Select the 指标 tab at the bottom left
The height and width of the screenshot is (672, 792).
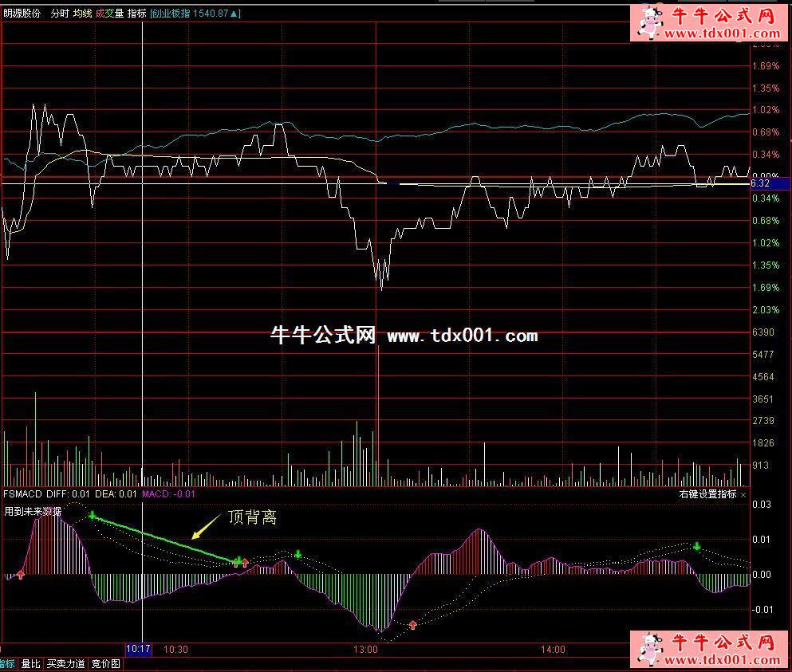pos(7,663)
